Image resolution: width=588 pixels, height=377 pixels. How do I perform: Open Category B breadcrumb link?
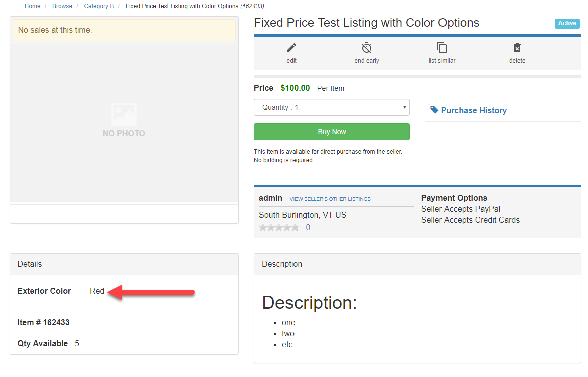(x=99, y=6)
